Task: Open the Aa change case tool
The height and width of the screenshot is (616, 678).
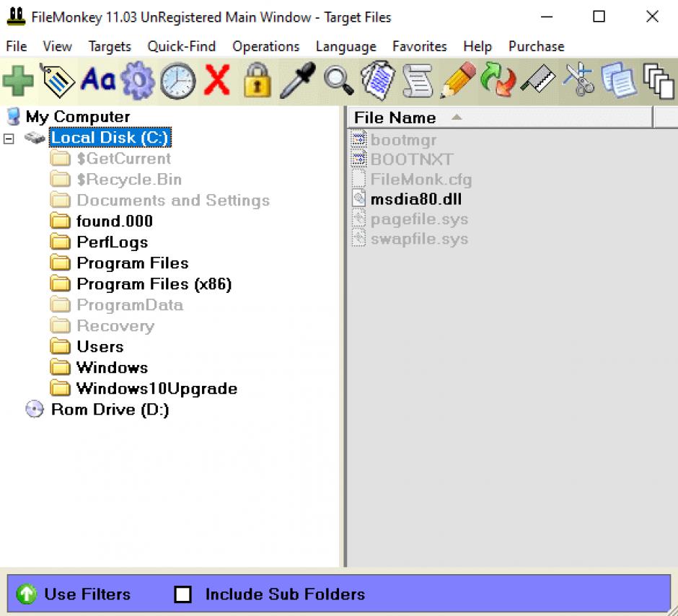Action: click(x=98, y=79)
